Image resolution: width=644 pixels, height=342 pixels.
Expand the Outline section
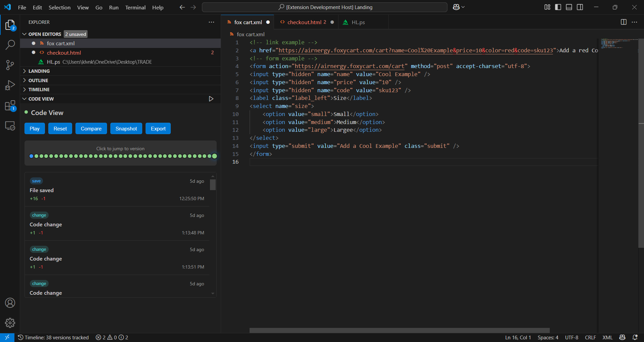point(120,80)
